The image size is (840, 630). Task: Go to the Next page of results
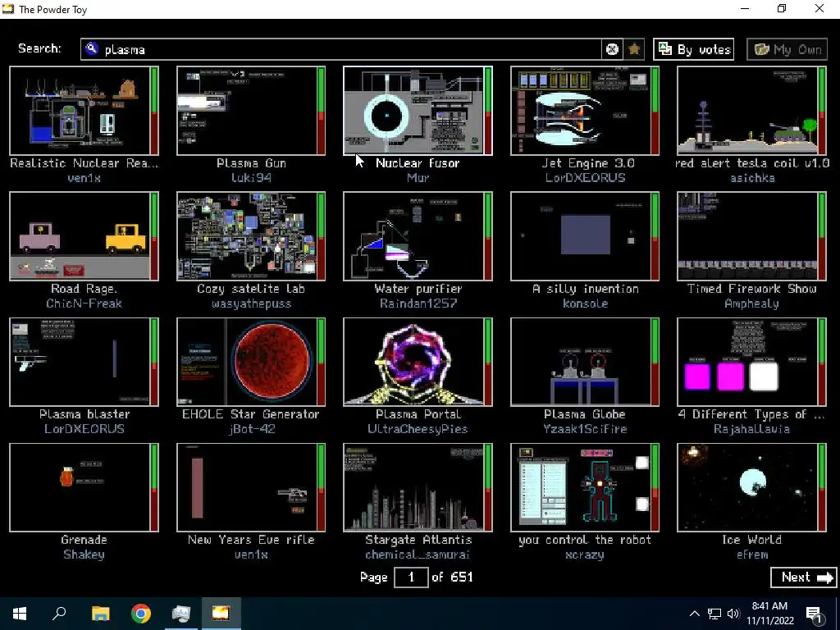[804, 577]
